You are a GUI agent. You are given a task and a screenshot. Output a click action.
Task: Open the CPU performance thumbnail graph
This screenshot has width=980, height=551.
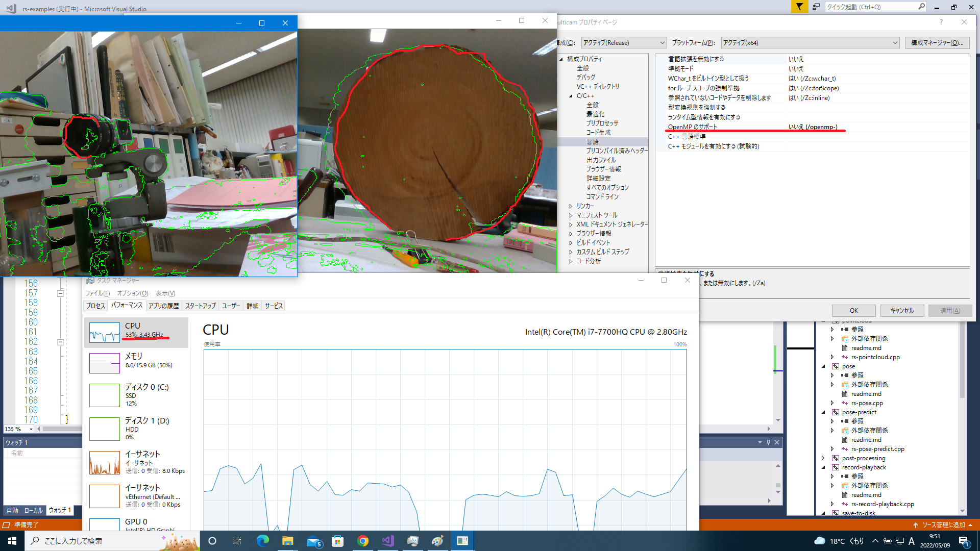coord(105,333)
